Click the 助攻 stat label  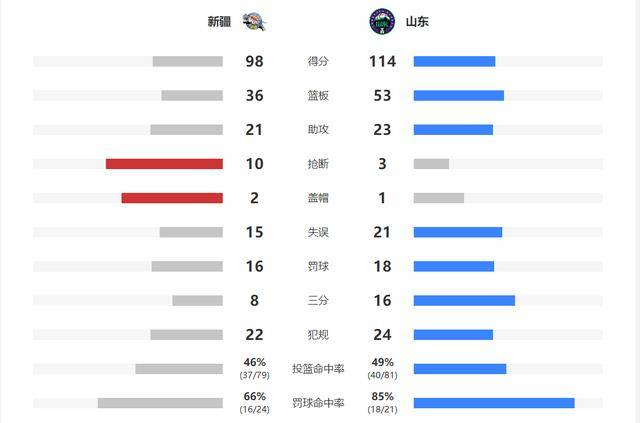click(318, 129)
